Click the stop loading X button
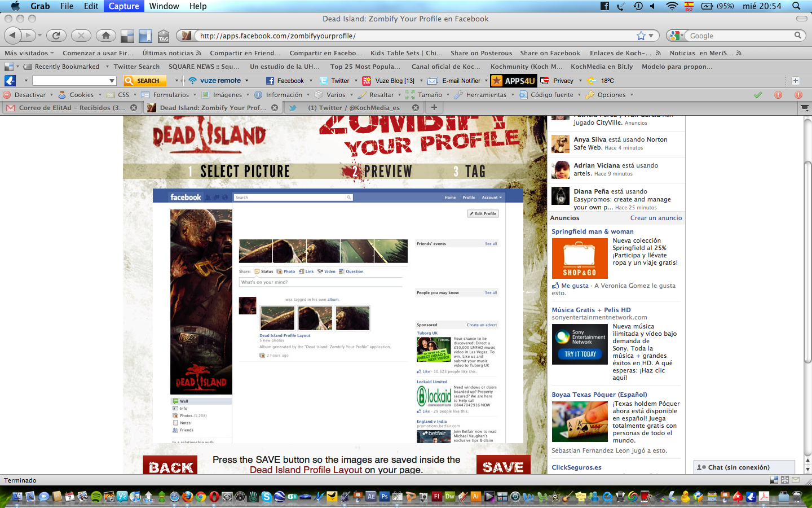 click(81, 36)
